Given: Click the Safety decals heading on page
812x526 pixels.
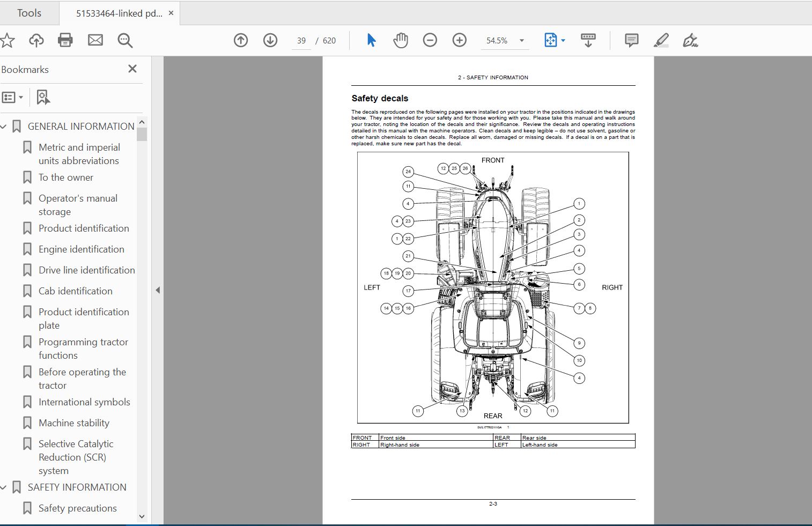Looking at the screenshot, I should [380, 98].
